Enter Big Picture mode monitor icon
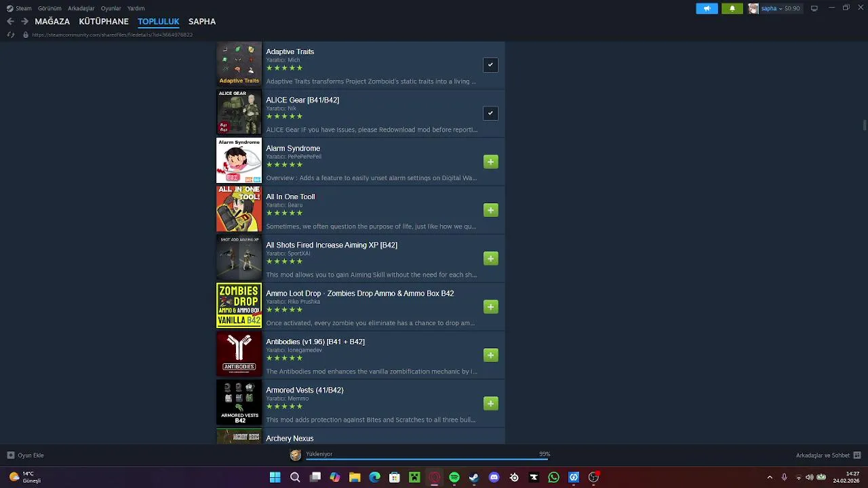The image size is (868, 488). pos(814,8)
